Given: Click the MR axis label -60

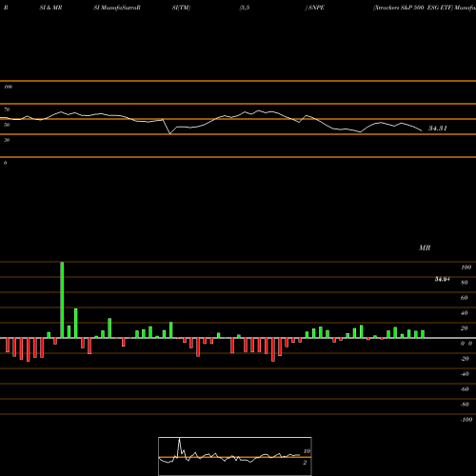Looking at the screenshot, I should coord(465,389).
